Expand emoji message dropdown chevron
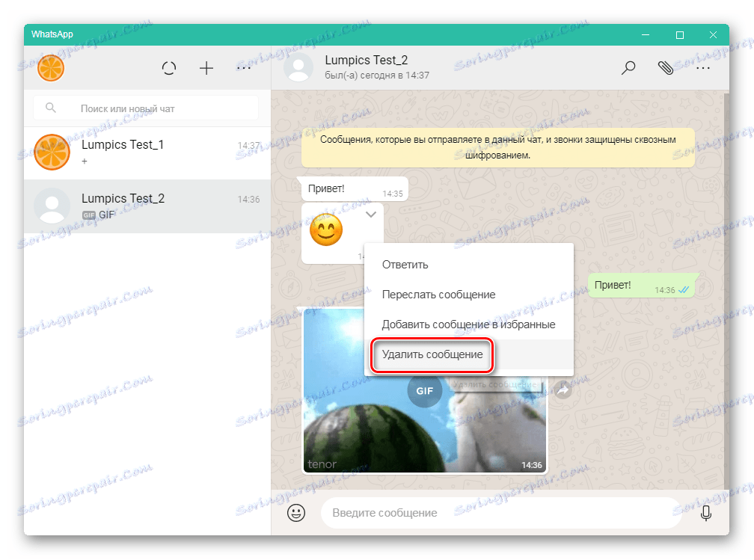The width and height of the screenshot is (754, 560). tap(371, 215)
